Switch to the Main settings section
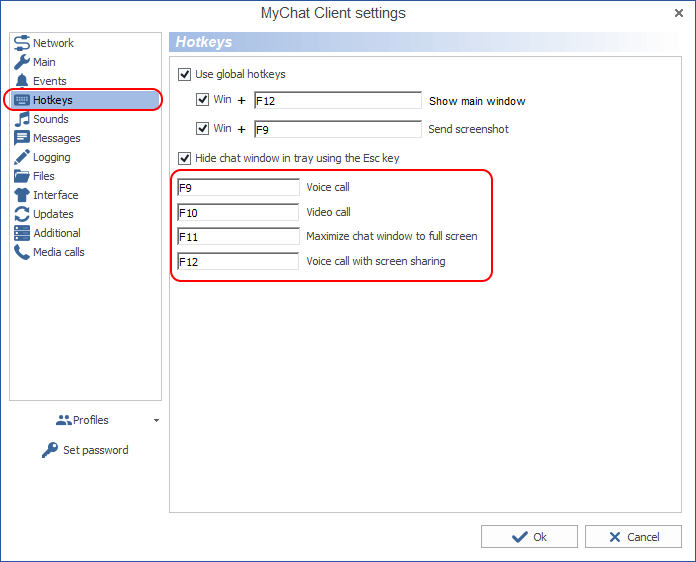696x562 pixels. tap(44, 62)
